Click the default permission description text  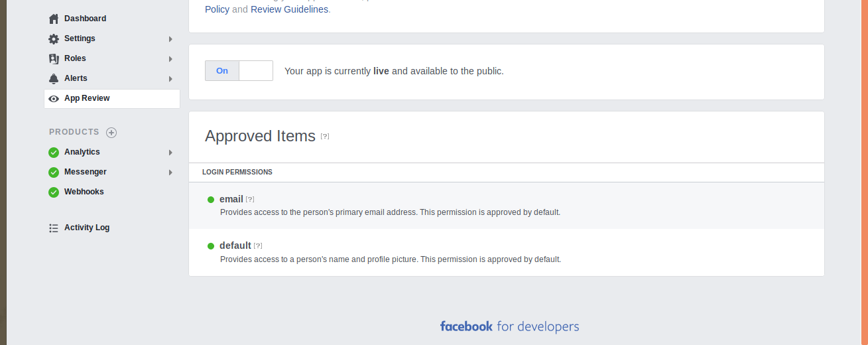391,259
